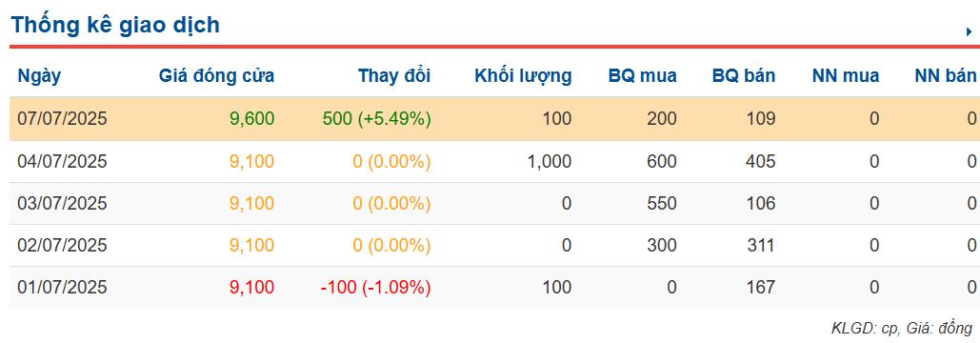Select the 04/07/2025 date cell
The height and width of the screenshot is (343, 980).
pyautogui.click(x=63, y=162)
